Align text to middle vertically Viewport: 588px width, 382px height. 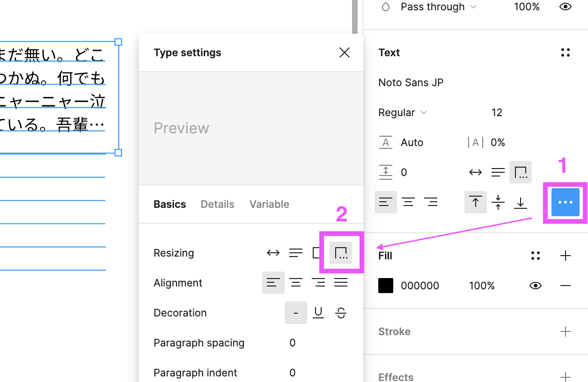click(x=498, y=202)
